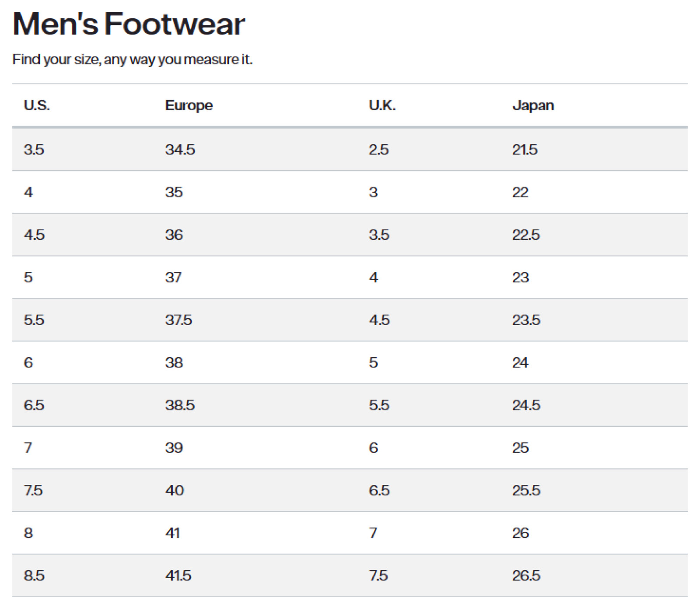Click Europe size 35 cell
The width and height of the screenshot is (700, 597).
click(174, 192)
